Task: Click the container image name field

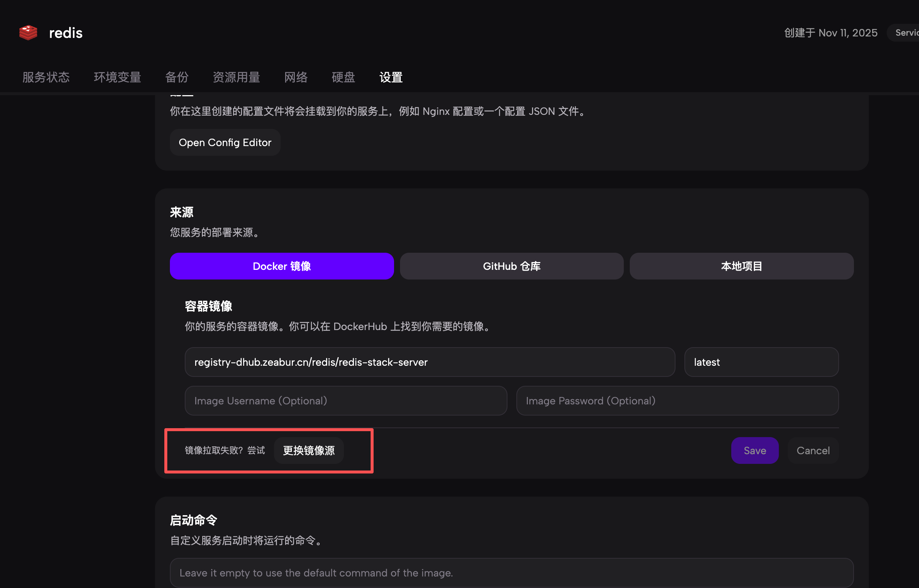Action: coord(429,362)
